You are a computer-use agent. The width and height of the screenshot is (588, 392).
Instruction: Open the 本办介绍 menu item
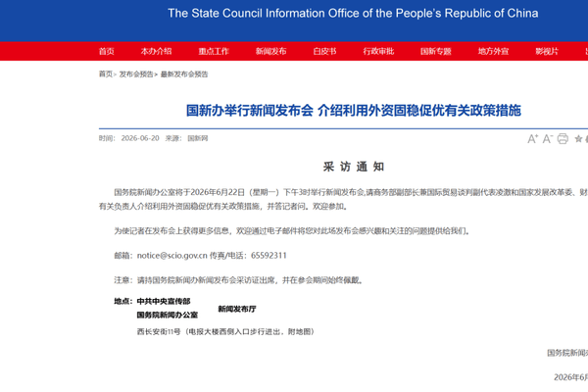156,51
